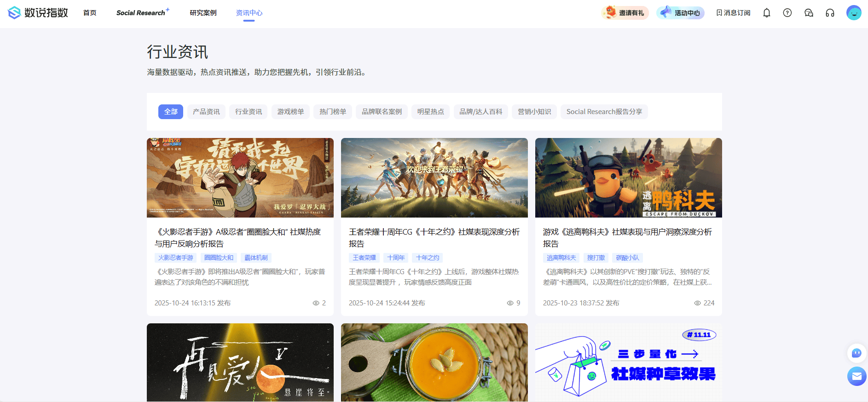Open the headset customer service icon
The width and height of the screenshot is (868, 402).
(830, 13)
